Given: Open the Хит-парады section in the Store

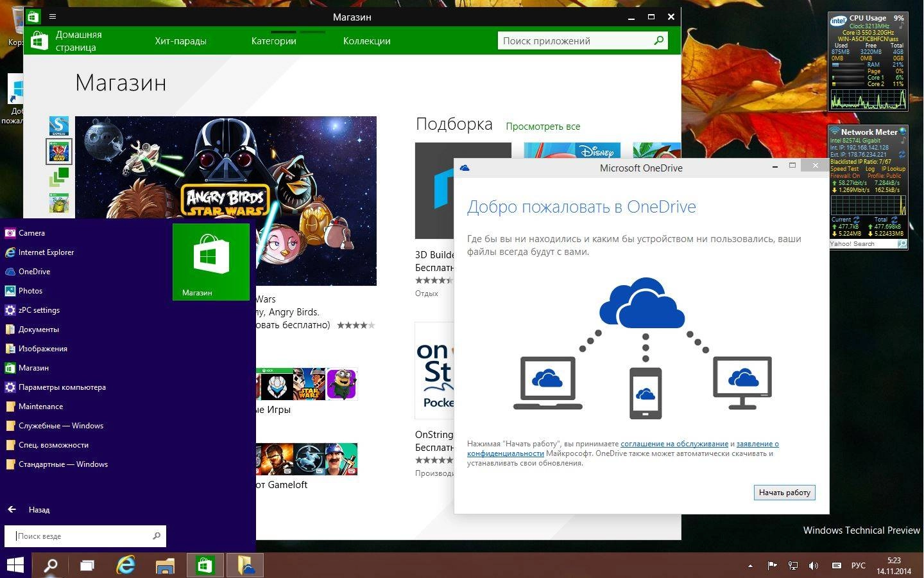Looking at the screenshot, I should [180, 40].
